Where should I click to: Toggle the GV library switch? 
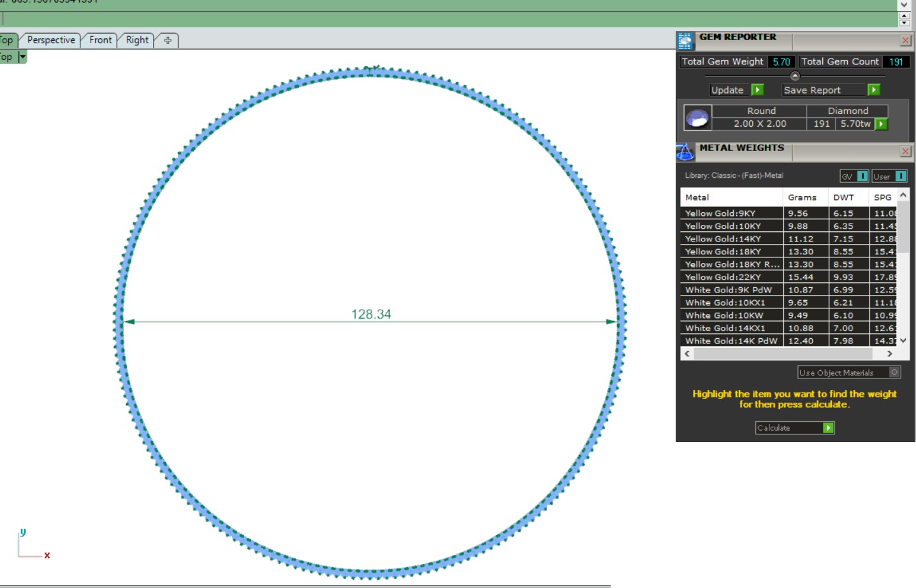click(x=862, y=176)
